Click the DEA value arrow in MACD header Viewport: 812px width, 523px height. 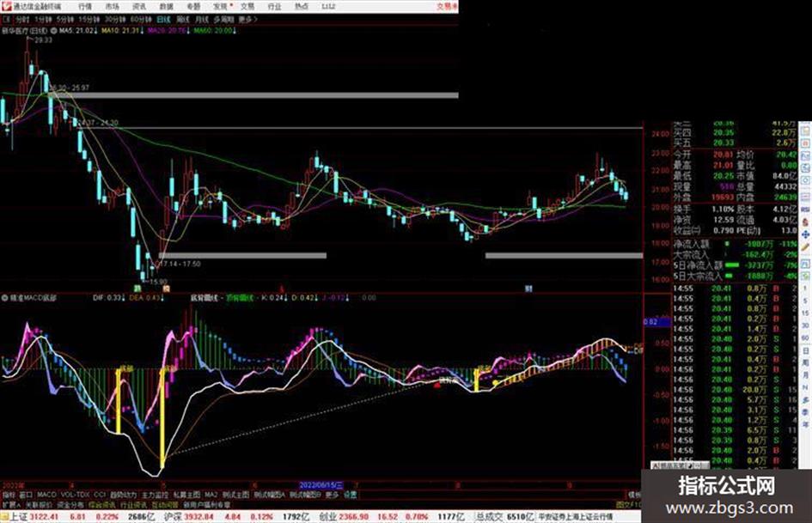coord(162,298)
